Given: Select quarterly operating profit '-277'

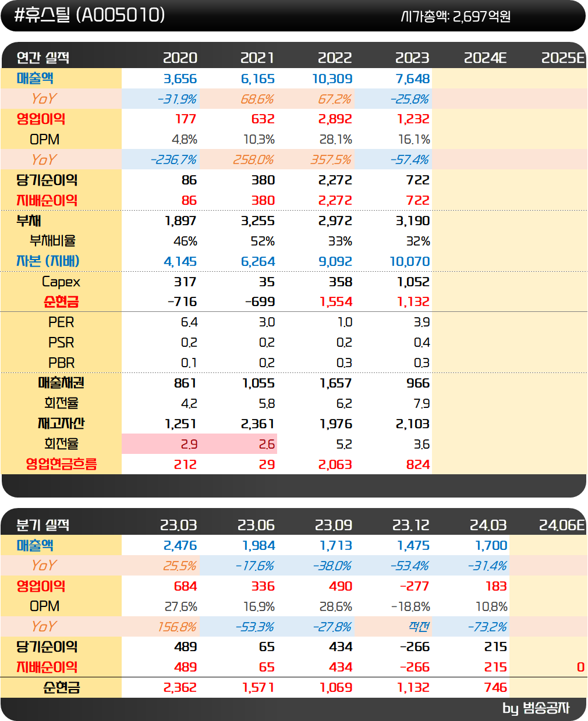Looking at the screenshot, I should point(414,586).
